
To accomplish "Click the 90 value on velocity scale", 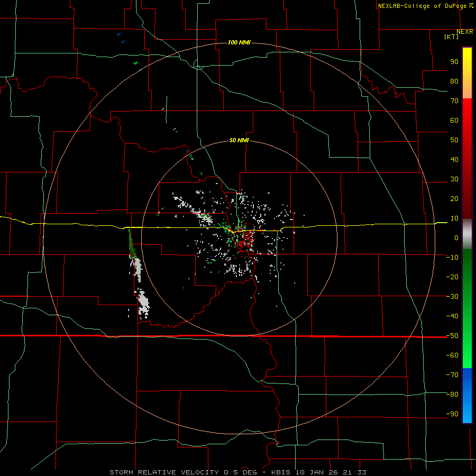I will [x=454, y=62].
